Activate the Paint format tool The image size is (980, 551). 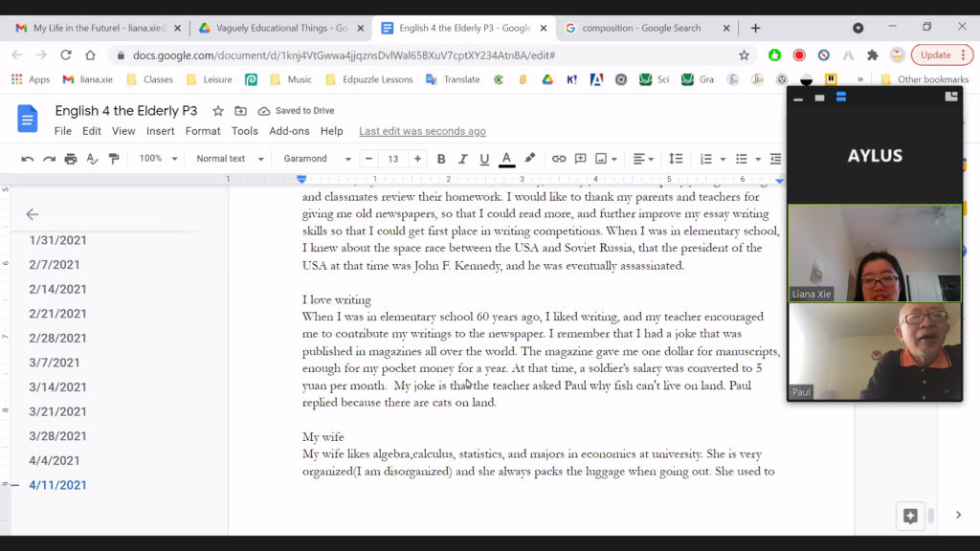(114, 159)
